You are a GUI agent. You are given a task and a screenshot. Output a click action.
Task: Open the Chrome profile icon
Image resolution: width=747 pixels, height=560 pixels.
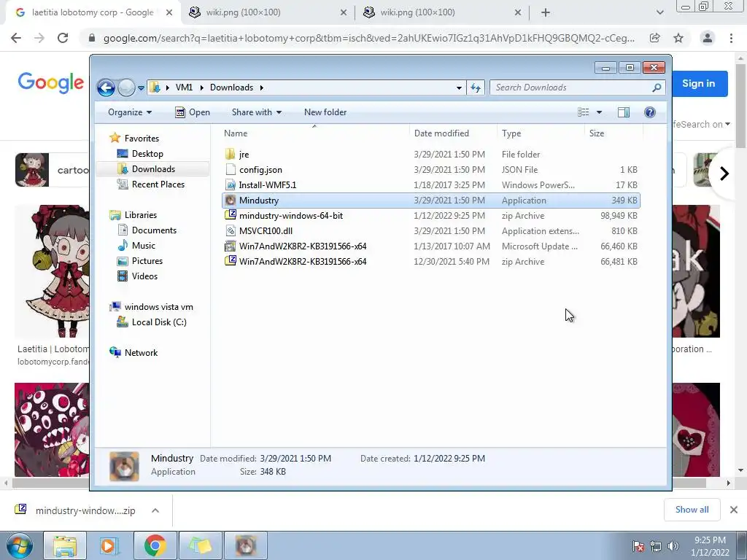(708, 38)
